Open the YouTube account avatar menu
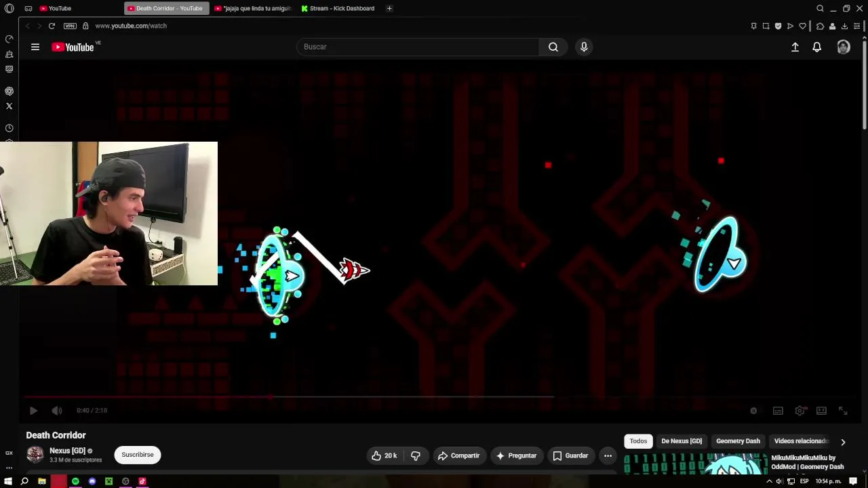Image resolution: width=868 pixels, height=488 pixels. [844, 47]
